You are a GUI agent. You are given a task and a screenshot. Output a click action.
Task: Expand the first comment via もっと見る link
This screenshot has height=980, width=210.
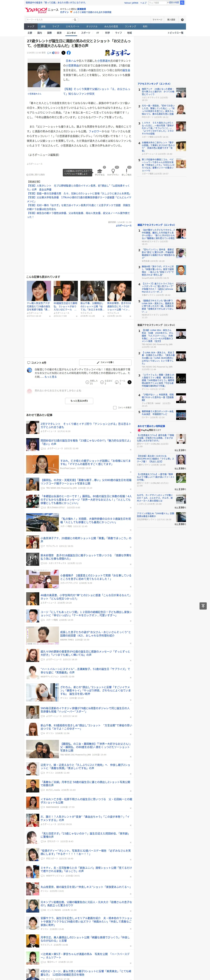(50, 377)
